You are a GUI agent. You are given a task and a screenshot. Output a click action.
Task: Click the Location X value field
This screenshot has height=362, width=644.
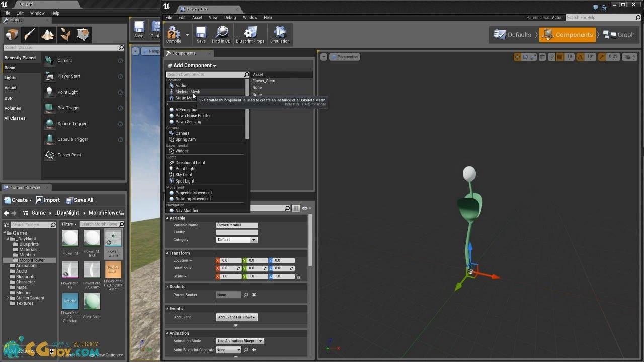click(x=230, y=260)
